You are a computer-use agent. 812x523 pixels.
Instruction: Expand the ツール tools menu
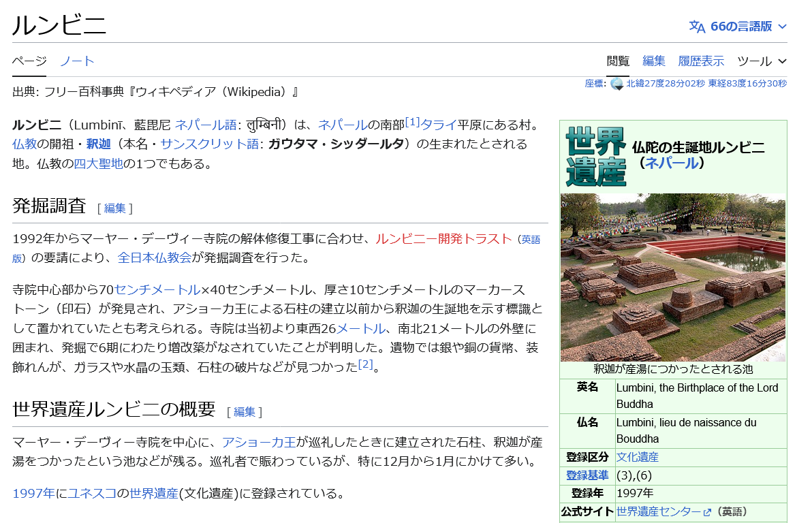[762, 61]
